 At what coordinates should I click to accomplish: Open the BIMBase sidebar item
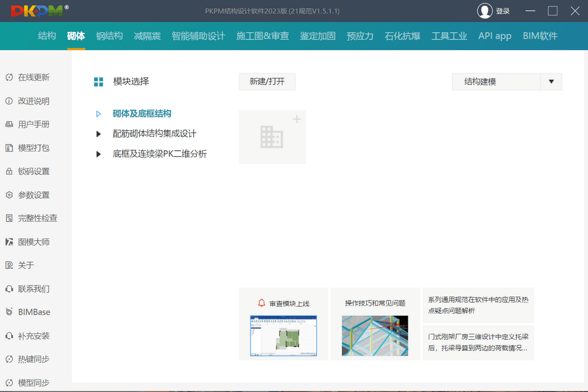point(34,312)
